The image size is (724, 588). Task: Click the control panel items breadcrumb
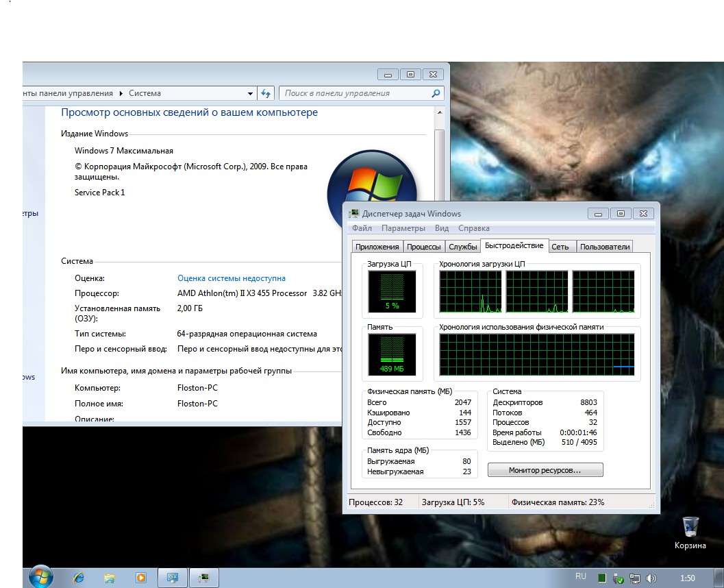coord(68,93)
